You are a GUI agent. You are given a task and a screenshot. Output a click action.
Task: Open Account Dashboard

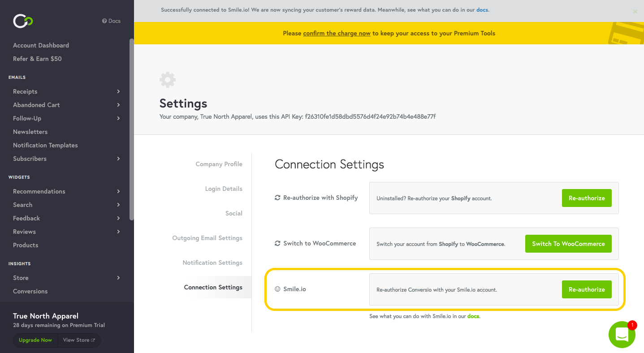(41, 45)
